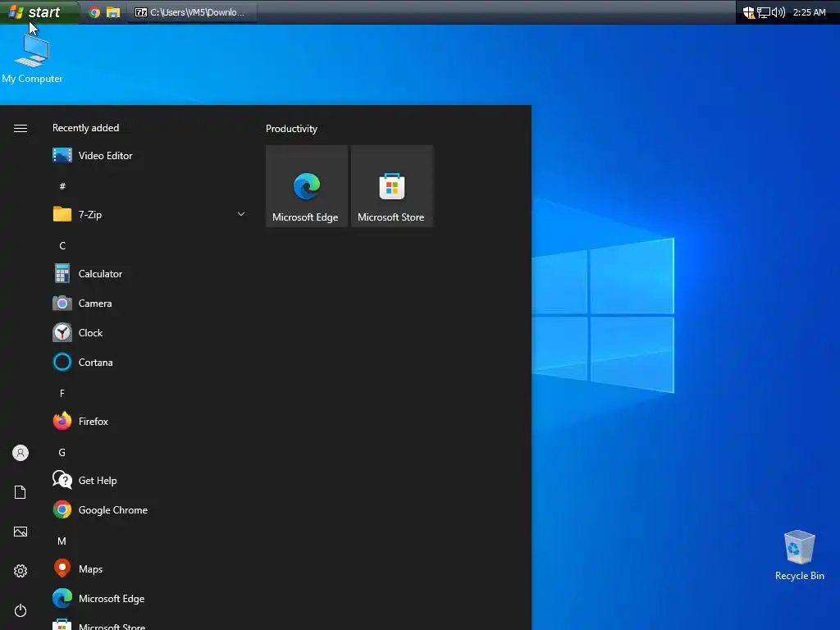Launch Microsoft Edge from the app list
Screen dimensions: 840x630
point(150,598)
